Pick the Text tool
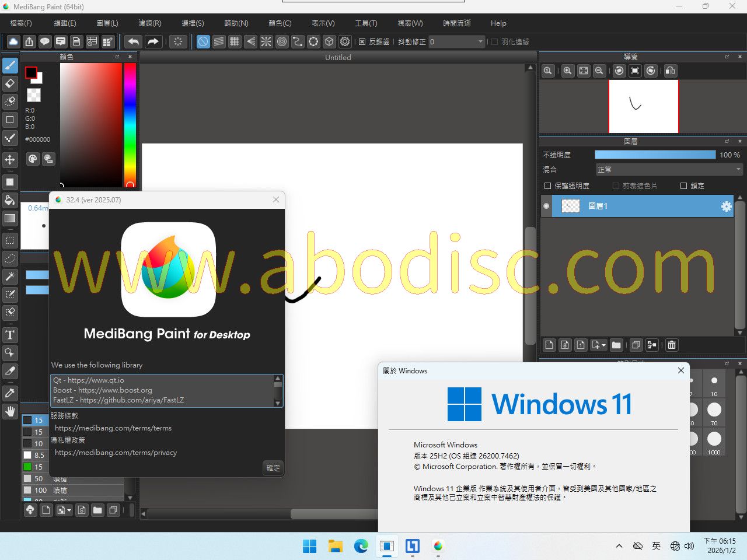This screenshot has width=747, height=560. [x=10, y=335]
